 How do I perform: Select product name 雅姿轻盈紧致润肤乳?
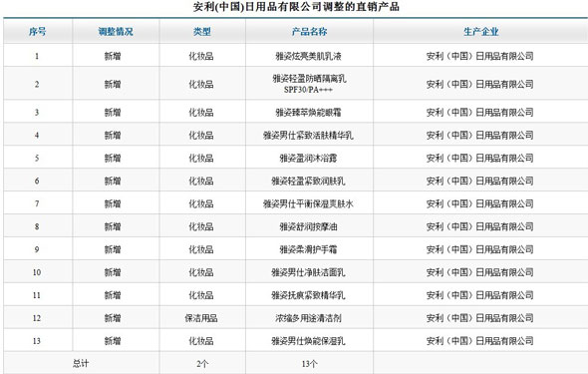pos(308,181)
